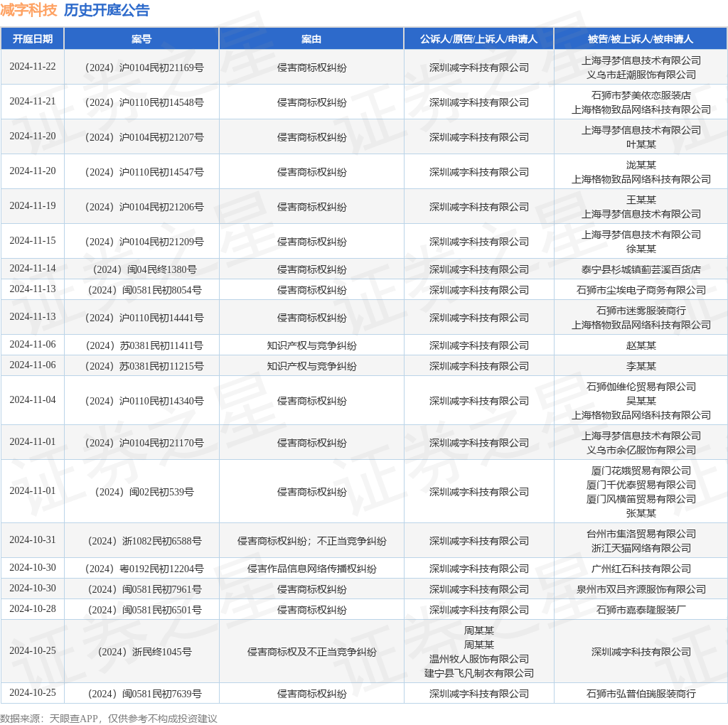Screen dimensions: 728x725
Task: Click the 2024-11-22 date cell
Action: [x=33, y=66]
